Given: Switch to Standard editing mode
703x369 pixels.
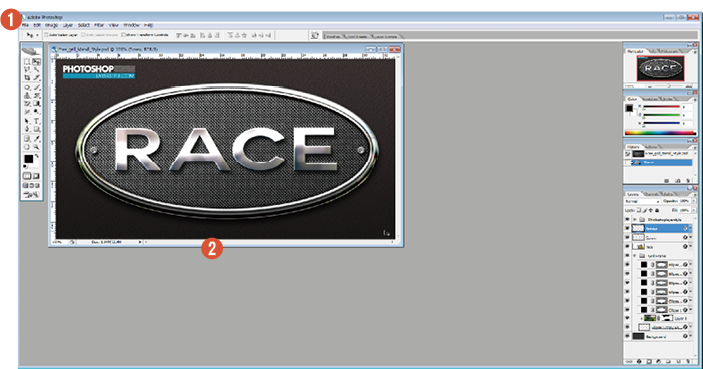Looking at the screenshot, I should (x=26, y=176).
